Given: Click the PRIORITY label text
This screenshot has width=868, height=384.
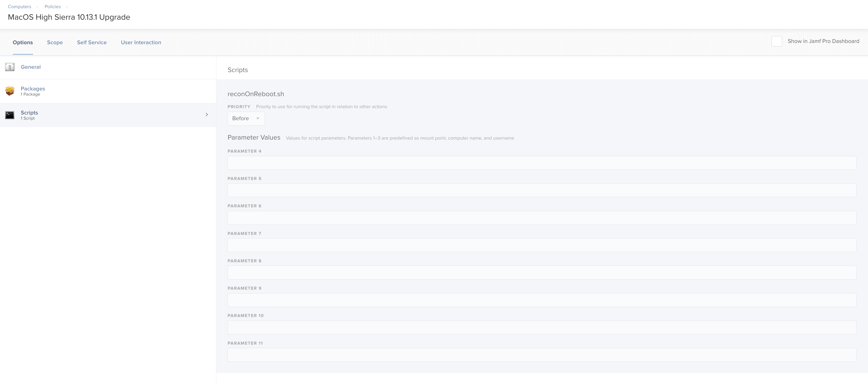Looking at the screenshot, I should tap(239, 107).
